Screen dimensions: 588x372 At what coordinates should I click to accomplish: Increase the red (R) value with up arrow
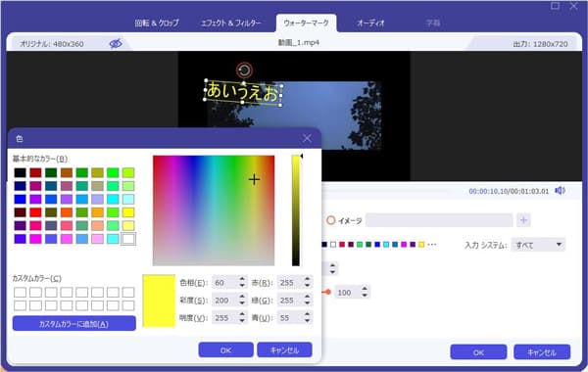point(307,279)
